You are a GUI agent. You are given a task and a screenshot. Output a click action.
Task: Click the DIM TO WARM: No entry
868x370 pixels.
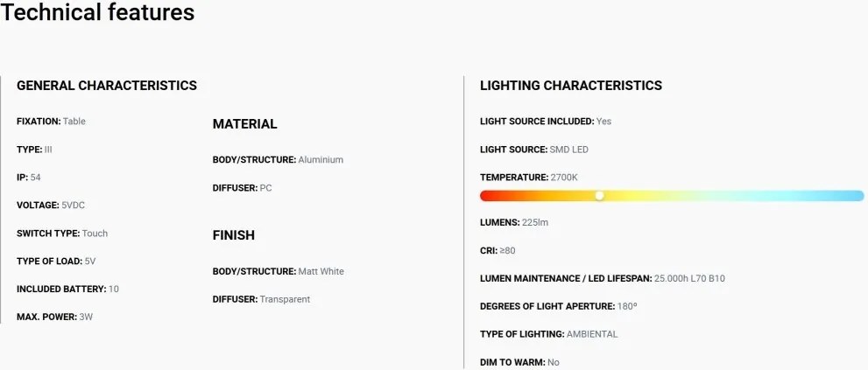(519, 363)
